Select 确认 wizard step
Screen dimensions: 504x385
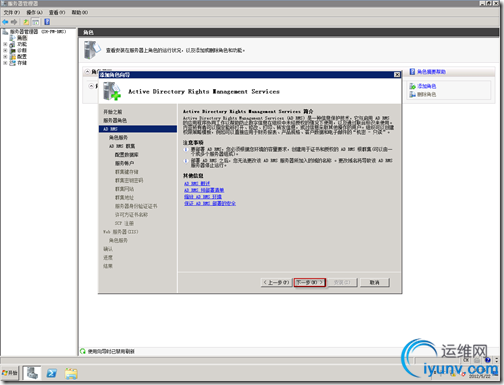(x=108, y=249)
